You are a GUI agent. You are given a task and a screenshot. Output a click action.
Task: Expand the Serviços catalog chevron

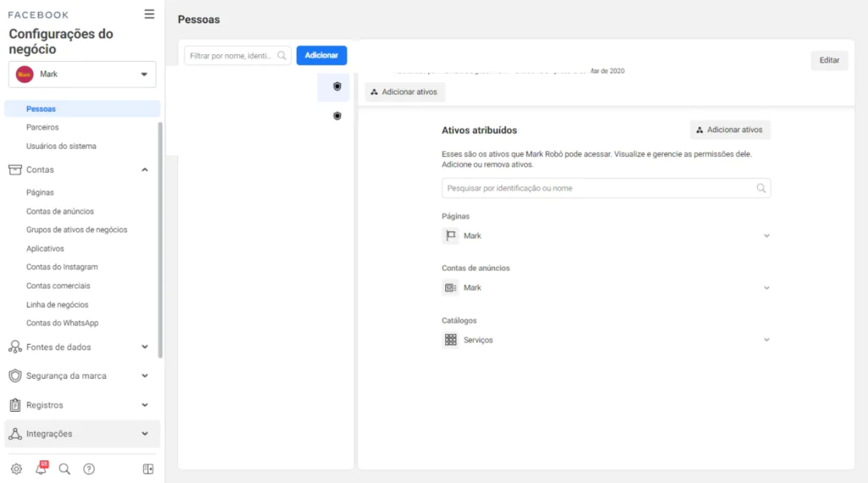pyautogui.click(x=766, y=340)
